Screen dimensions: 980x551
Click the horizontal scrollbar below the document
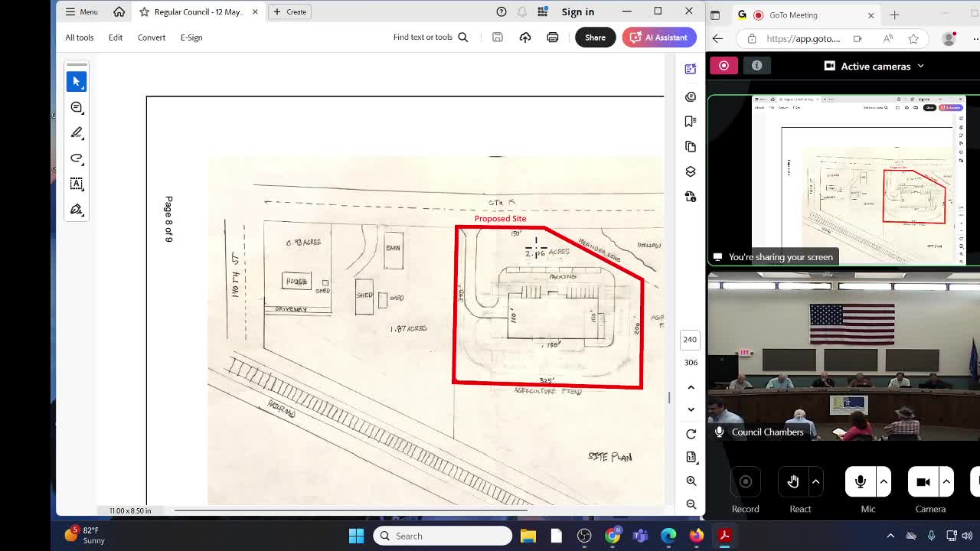345,510
